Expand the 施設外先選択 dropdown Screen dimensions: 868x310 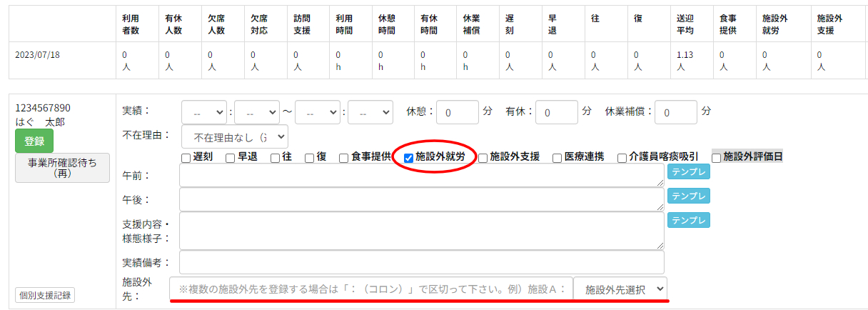[x=620, y=289]
